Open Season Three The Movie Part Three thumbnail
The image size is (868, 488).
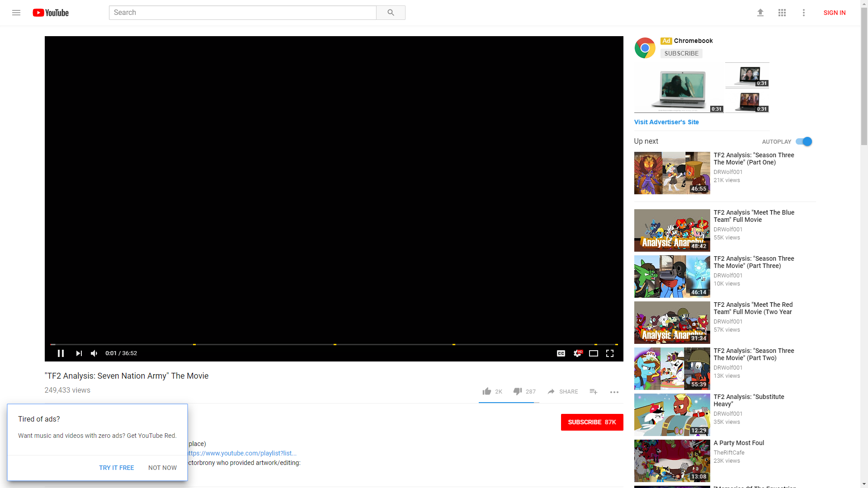click(x=672, y=277)
